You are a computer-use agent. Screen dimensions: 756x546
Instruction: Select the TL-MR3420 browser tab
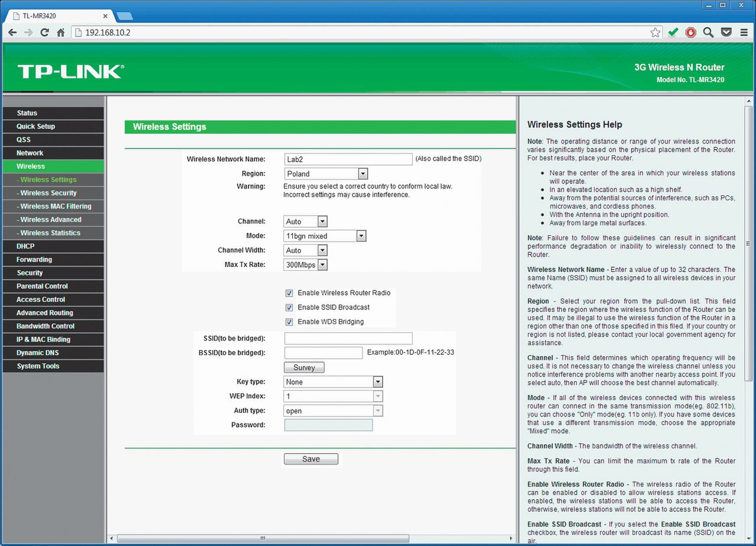coord(59,16)
